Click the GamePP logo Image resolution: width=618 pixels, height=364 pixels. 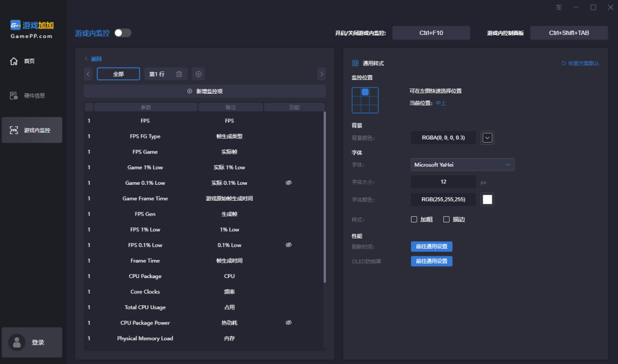click(32, 29)
